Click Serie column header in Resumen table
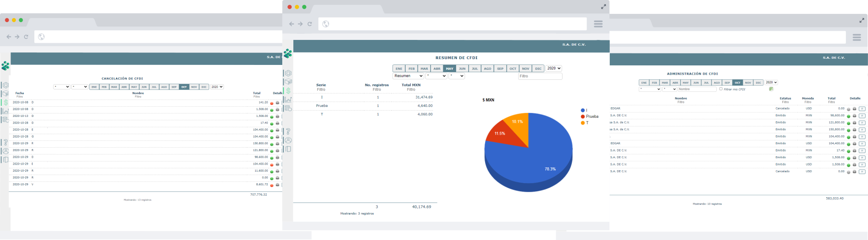The image size is (868, 240). click(321, 85)
